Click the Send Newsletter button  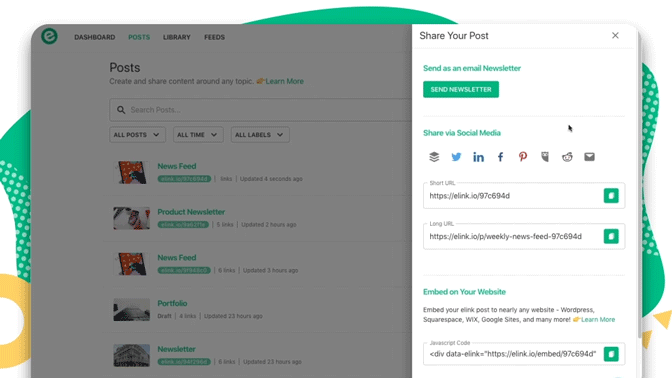[461, 89]
